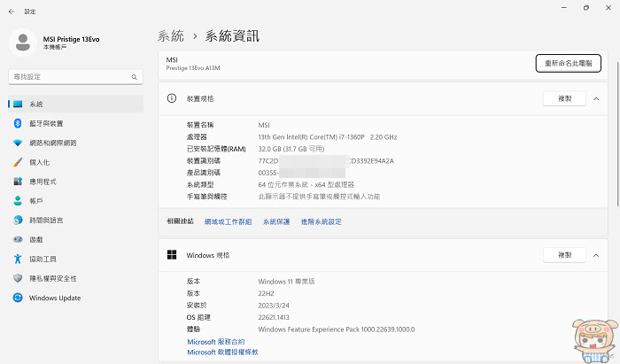Select the Windows Feature Experience Pack text
This screenshot has width=620, height=364.
click(336, 329)
